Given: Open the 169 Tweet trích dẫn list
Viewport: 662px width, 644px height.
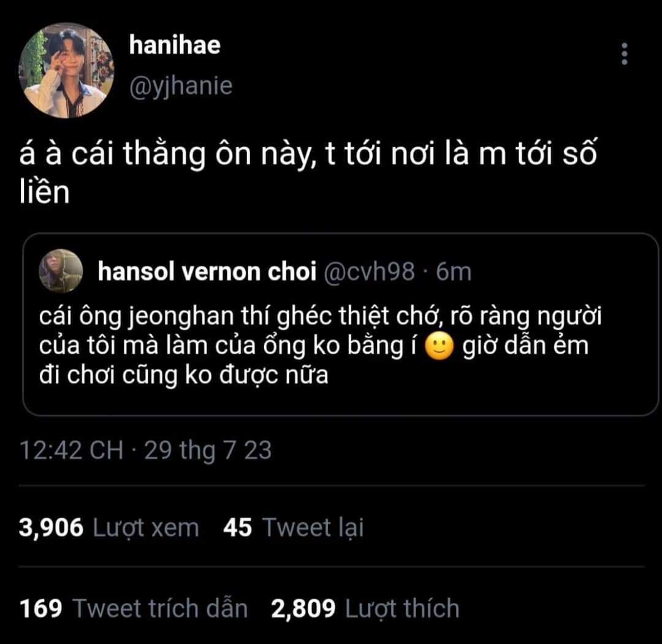Looking at the screenshot, I should coord(134,608).
